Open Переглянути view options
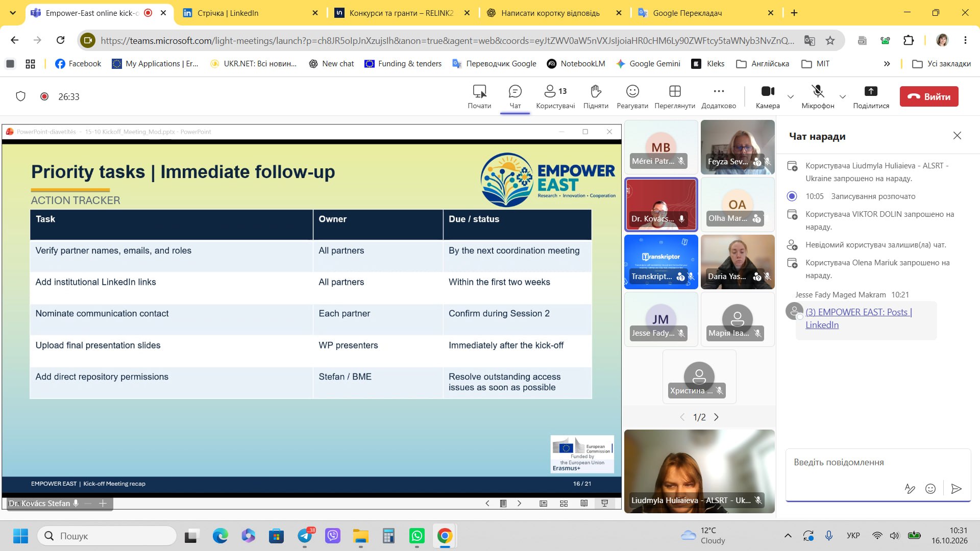980x551 pixels. tap(675, 96)
